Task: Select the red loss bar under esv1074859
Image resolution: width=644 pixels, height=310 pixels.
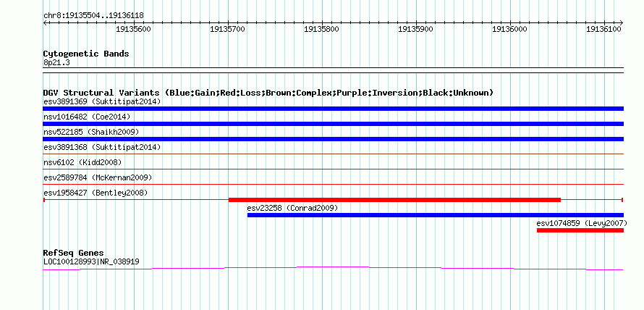Action: [x=580, y=230]
